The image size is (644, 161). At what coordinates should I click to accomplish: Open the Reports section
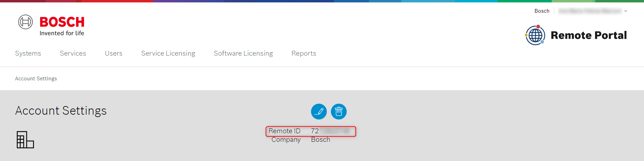[x=304, y=53]
